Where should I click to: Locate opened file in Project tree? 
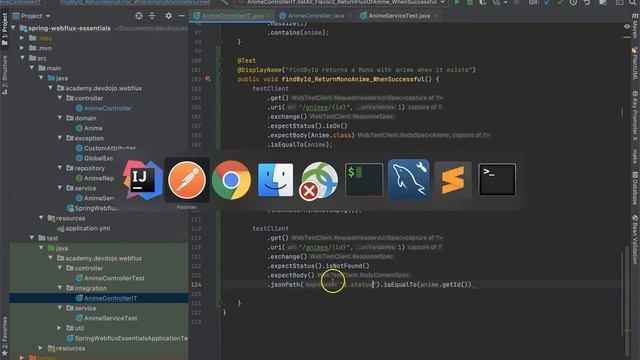[x=139, y=16]
